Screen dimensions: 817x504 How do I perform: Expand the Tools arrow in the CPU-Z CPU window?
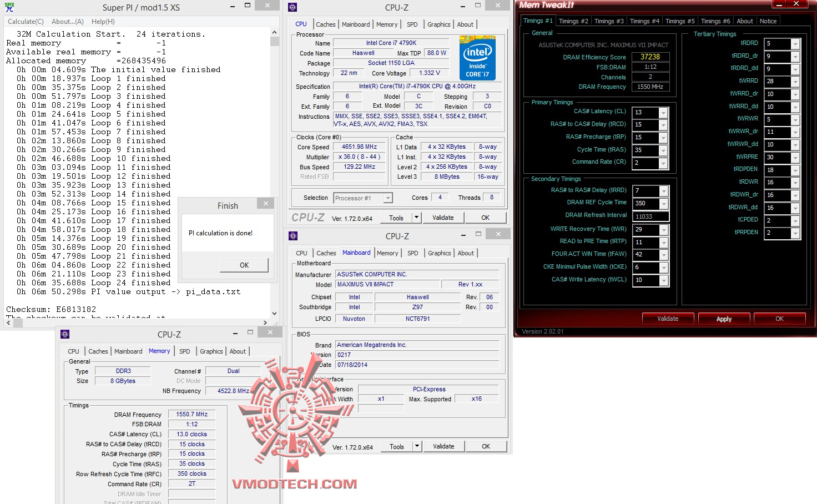coord(416,218)
